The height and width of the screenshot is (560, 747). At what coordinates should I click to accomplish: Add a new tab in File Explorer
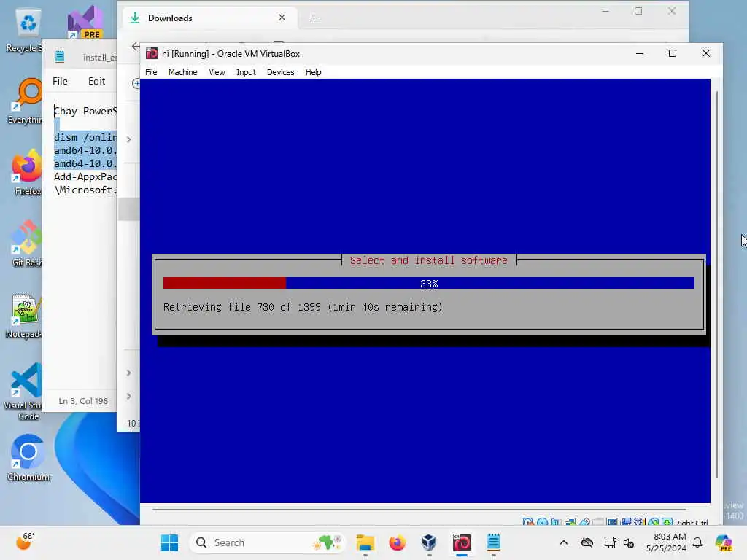[314, 18]
